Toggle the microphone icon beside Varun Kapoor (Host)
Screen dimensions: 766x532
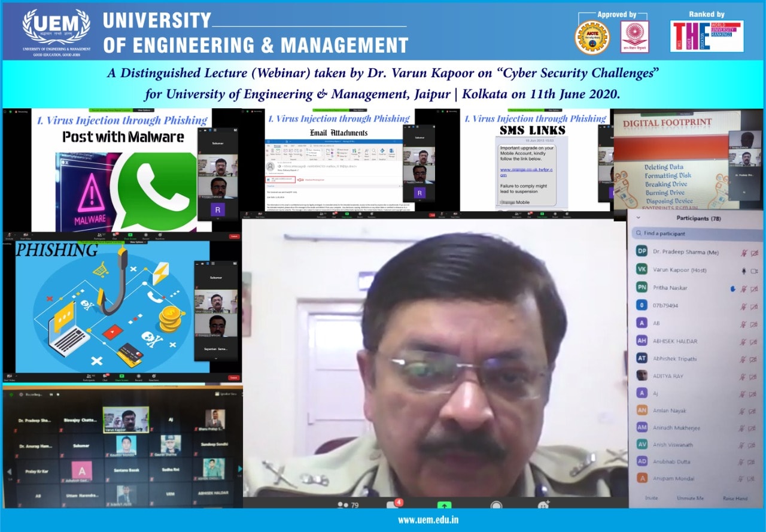point(744,270)
